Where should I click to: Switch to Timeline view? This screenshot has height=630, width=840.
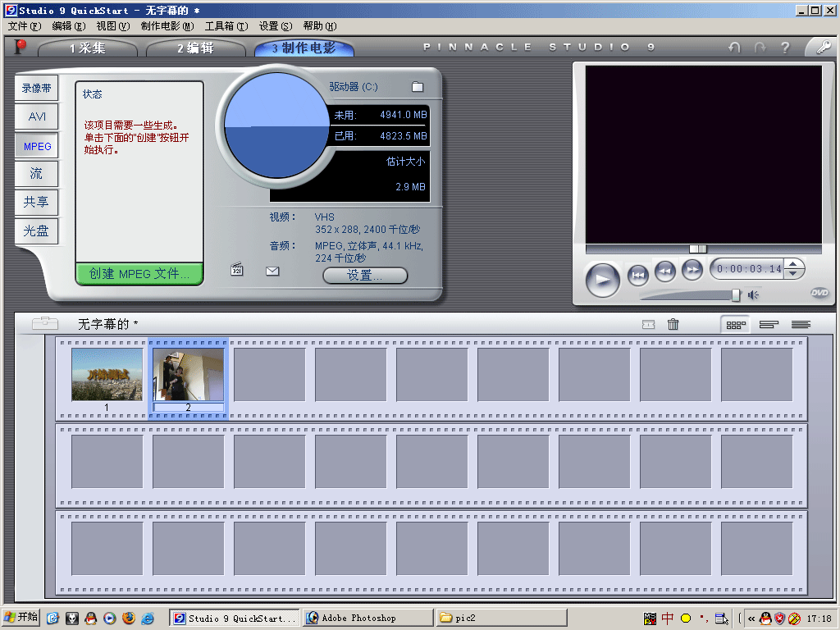(768, 325)
